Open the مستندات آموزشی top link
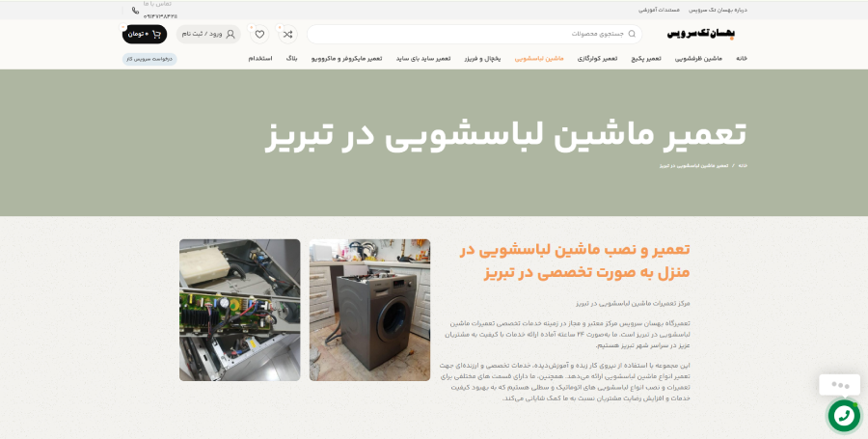This screenshot has width=868, height=439. (660, 10)
